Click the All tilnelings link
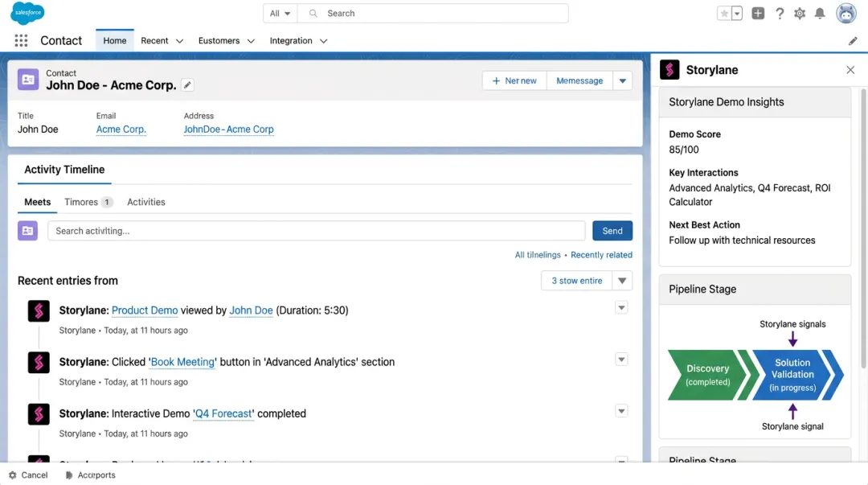 (x=538, y=255)
